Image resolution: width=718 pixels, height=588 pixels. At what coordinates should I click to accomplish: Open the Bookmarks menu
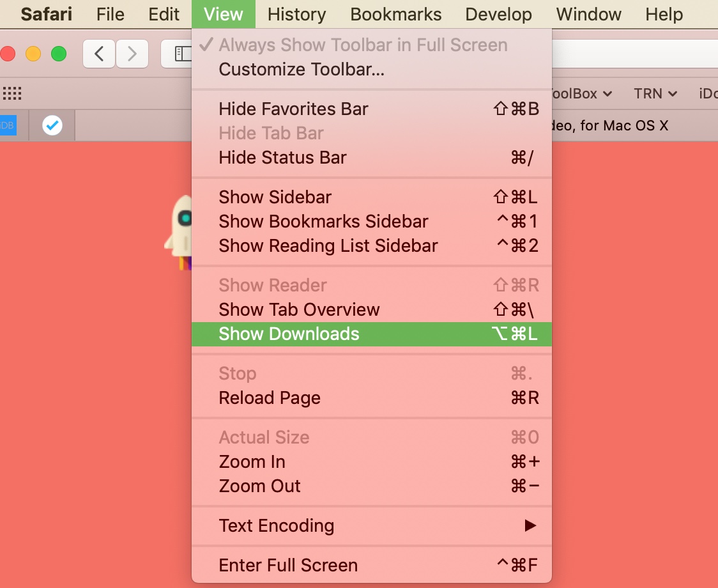tap(395, 14)
